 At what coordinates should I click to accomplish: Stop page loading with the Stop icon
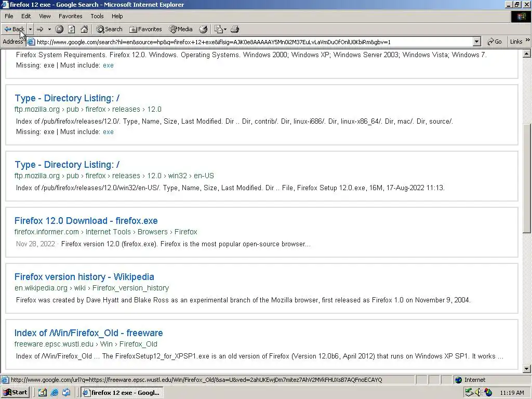(59, 29)
